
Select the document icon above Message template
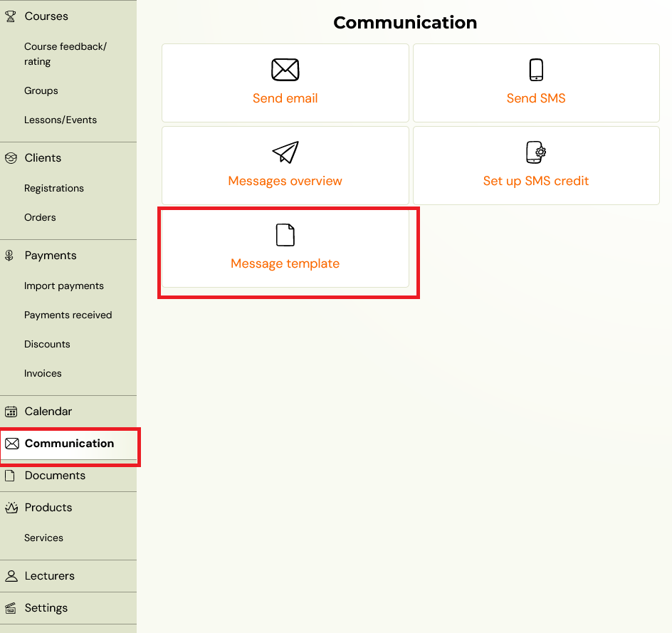pos(285,235)
